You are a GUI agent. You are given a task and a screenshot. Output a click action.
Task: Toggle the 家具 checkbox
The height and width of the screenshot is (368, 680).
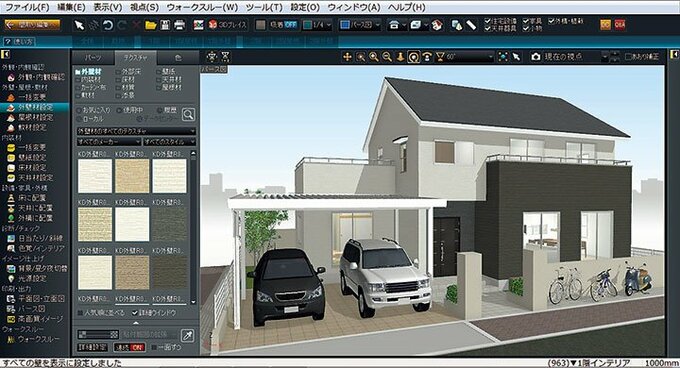pyautogui.click(x=526, y=21)
